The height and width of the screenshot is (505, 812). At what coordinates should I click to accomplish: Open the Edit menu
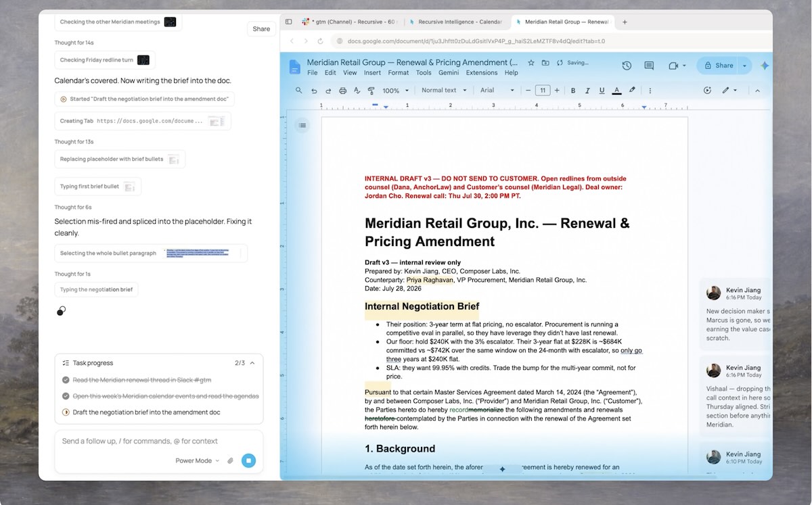click(x=330, y=72)
